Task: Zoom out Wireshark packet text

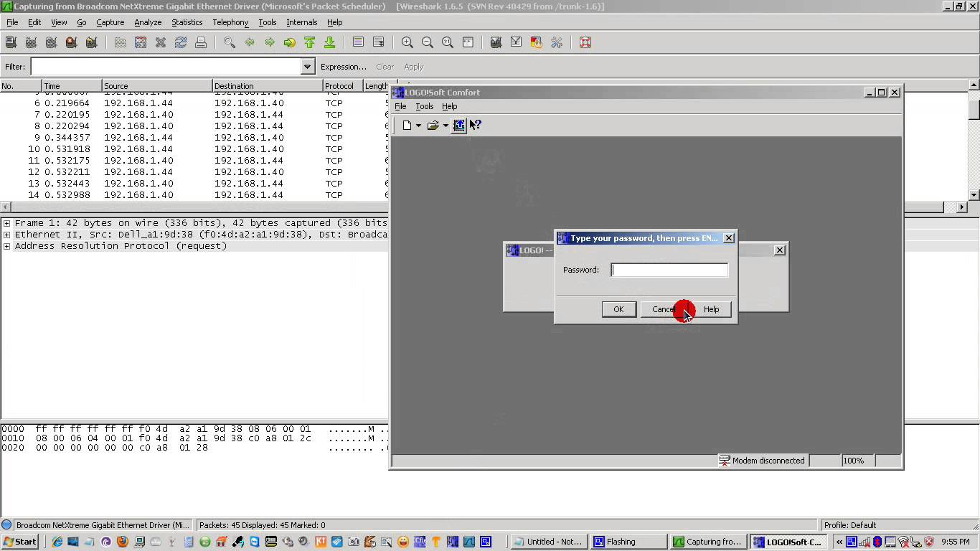Action: [x=427, y=42]
